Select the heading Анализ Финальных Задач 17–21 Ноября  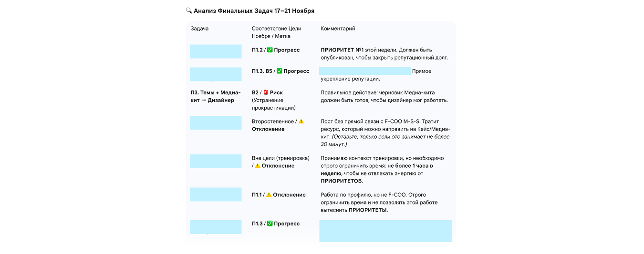pyautogui.click(x=254, y=10)
